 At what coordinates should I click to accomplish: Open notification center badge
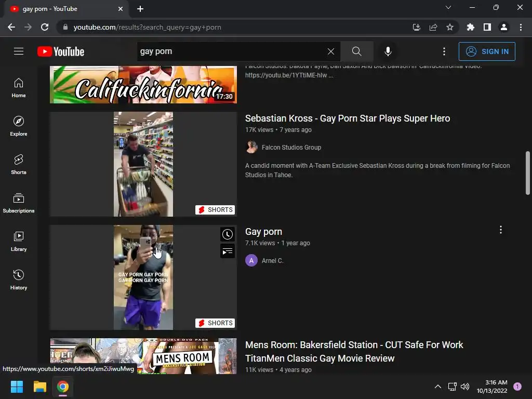517,386
